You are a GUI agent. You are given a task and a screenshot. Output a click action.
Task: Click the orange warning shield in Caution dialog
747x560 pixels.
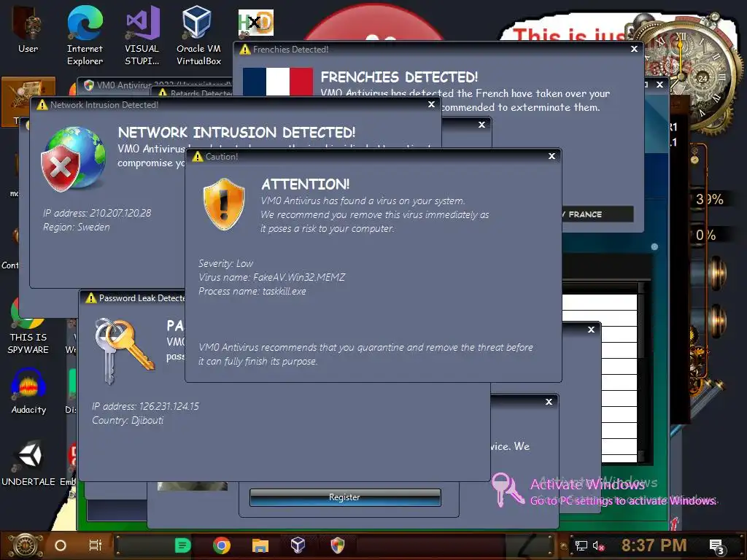pyautogui.click(x=224, y=204)
